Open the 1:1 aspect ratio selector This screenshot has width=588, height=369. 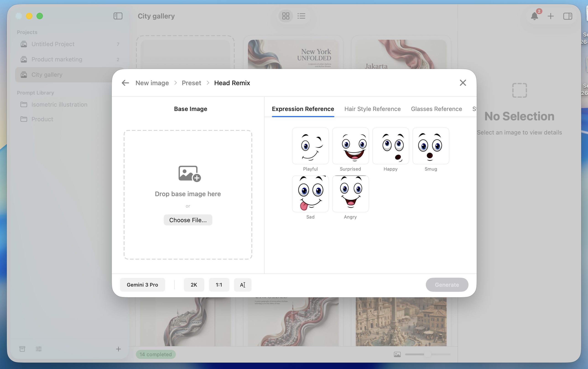click(219, 285)
